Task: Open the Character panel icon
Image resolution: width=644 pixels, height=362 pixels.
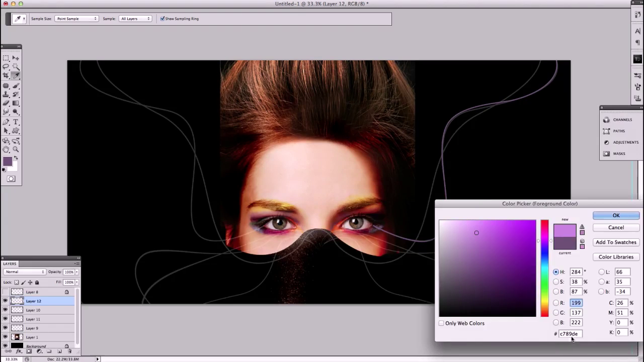Action: (638, 31)
